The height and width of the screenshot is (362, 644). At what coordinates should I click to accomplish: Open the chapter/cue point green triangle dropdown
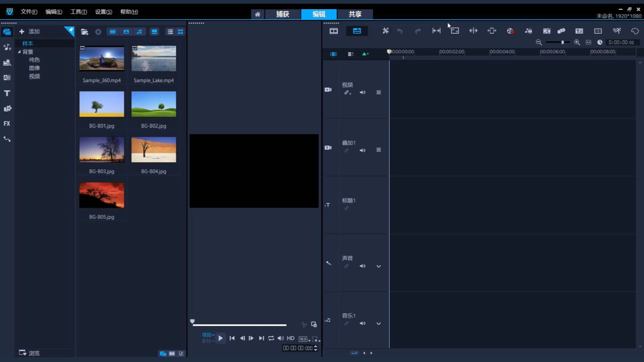[x=365, y=54]
